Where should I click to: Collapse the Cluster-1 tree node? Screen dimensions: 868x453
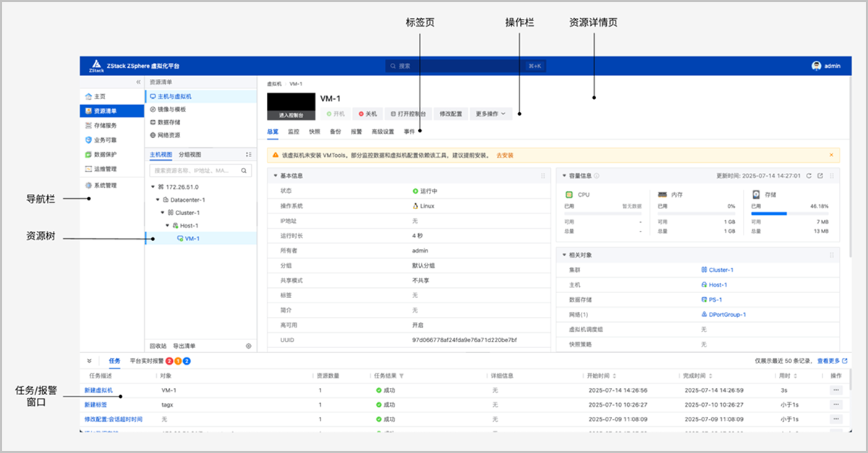click(x=161, y=213)
